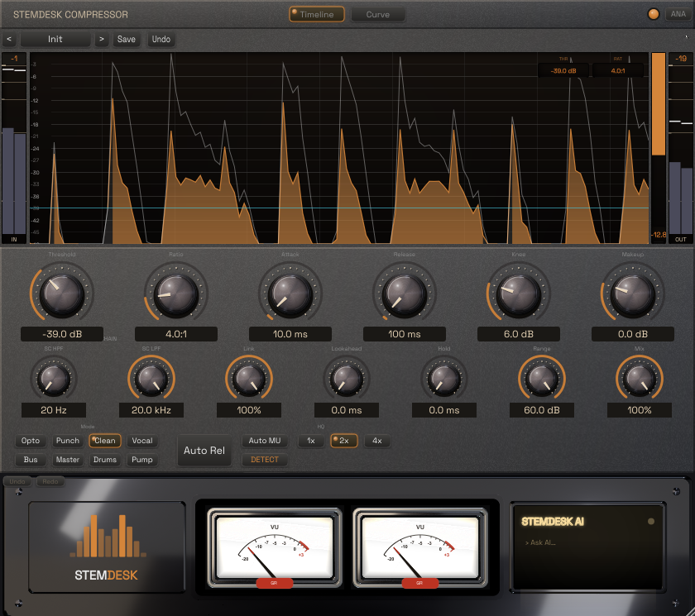Click the Knee knob

pos(518,294)
